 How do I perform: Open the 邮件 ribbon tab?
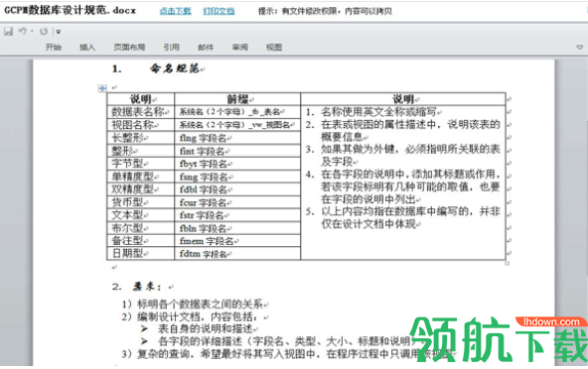tap(206, 48)
